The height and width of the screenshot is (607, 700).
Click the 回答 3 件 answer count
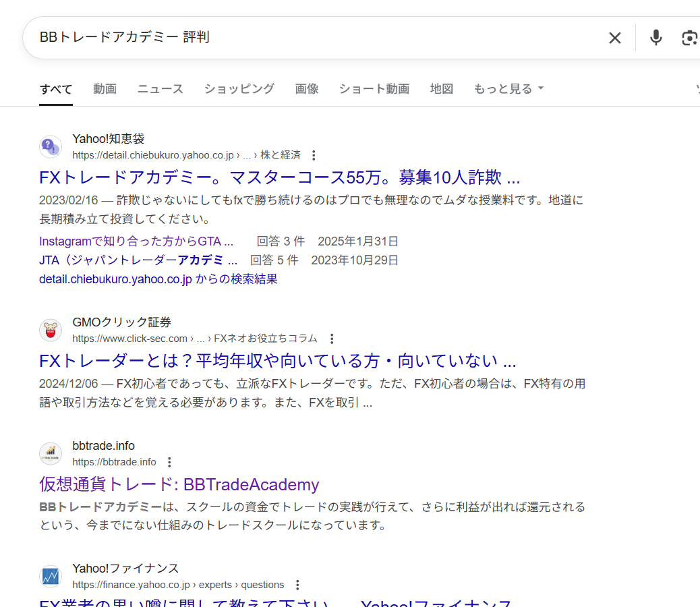[281, 241]
